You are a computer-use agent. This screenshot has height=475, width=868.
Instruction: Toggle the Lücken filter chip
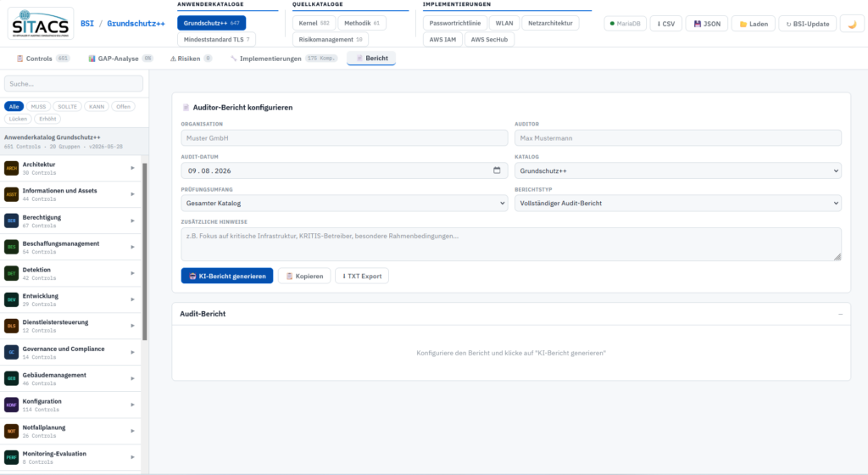coord(19,119)
